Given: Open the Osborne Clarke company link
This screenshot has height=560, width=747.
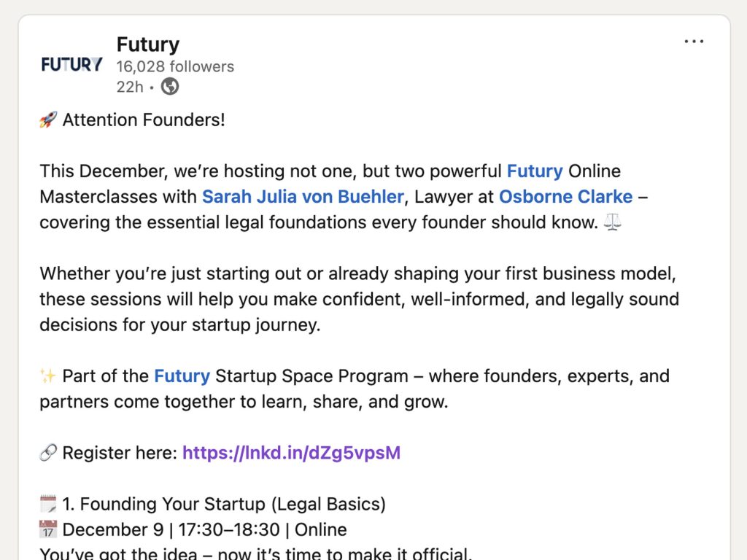Looking at the screenshot, I should click(x=565, y=196).
